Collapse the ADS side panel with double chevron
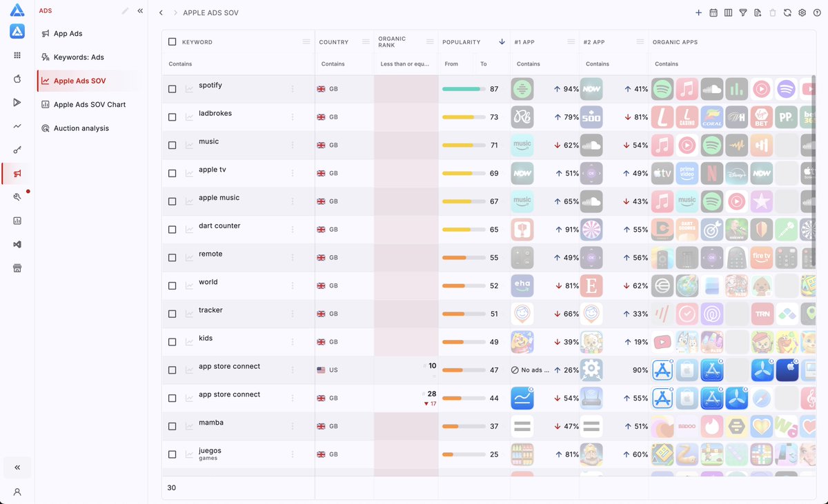Image resolution: width=828 pixels, height=504 pixels. click(140, 11)
